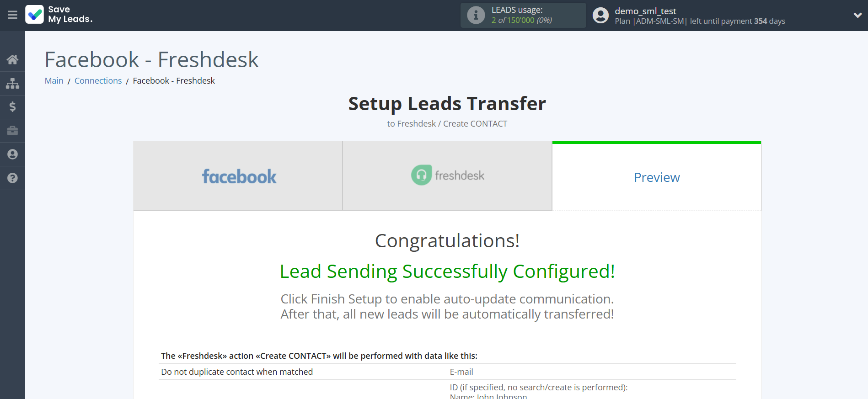The image size is (868, 399).
Task: Go to home via sidebar house icon
Action: (x=12, y=59)
